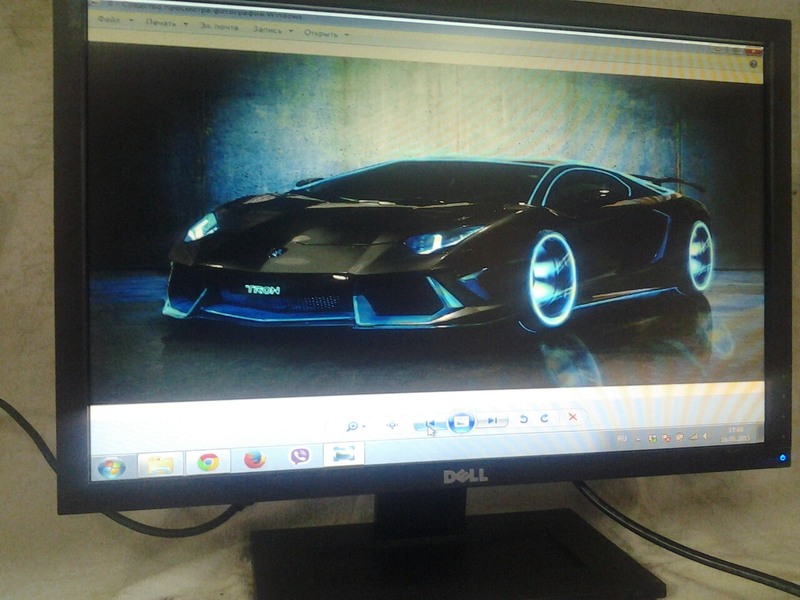Open the taskbar clock and date

point(735,434)
